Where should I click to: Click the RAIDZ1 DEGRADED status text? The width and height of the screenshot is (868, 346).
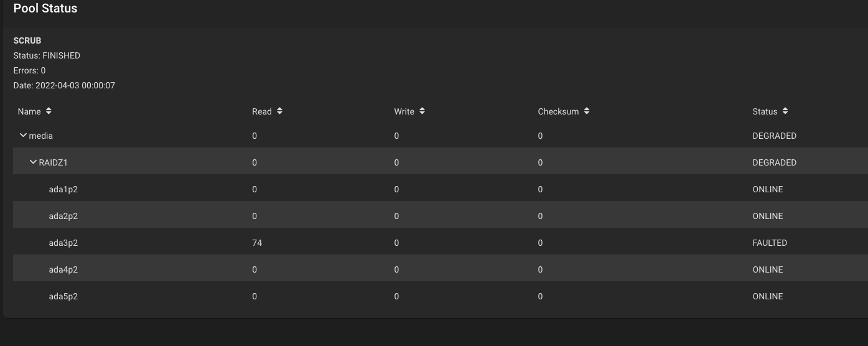coord(774,162)
